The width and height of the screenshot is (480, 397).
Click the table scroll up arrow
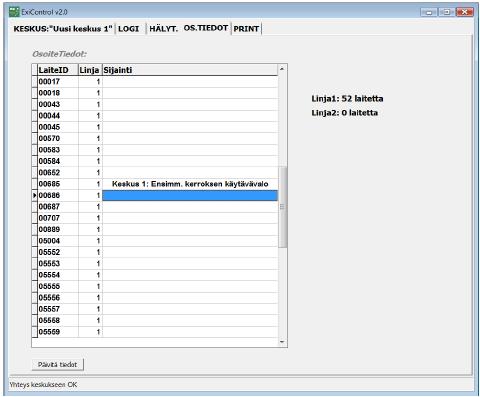click(x=282, y=69)
